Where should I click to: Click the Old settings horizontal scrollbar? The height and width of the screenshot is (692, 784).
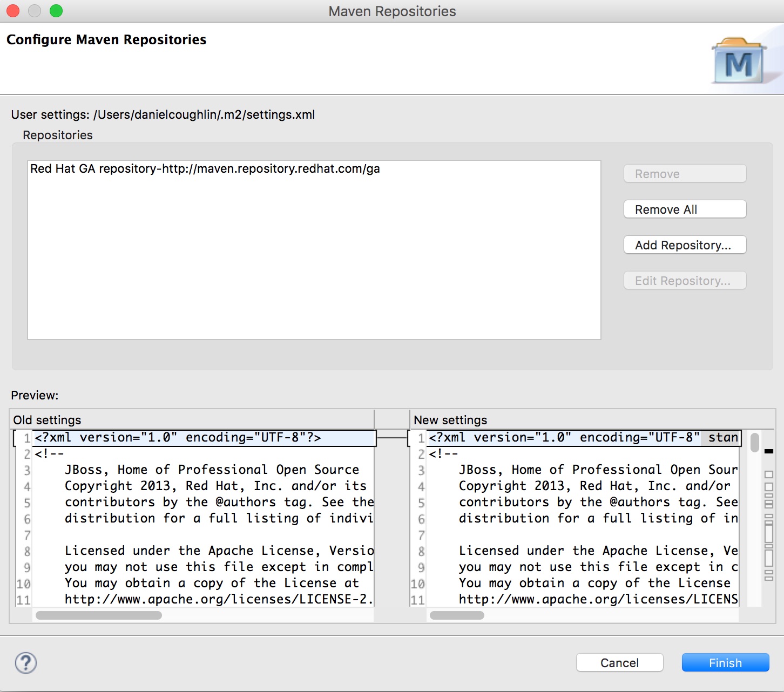click(99, 615)
